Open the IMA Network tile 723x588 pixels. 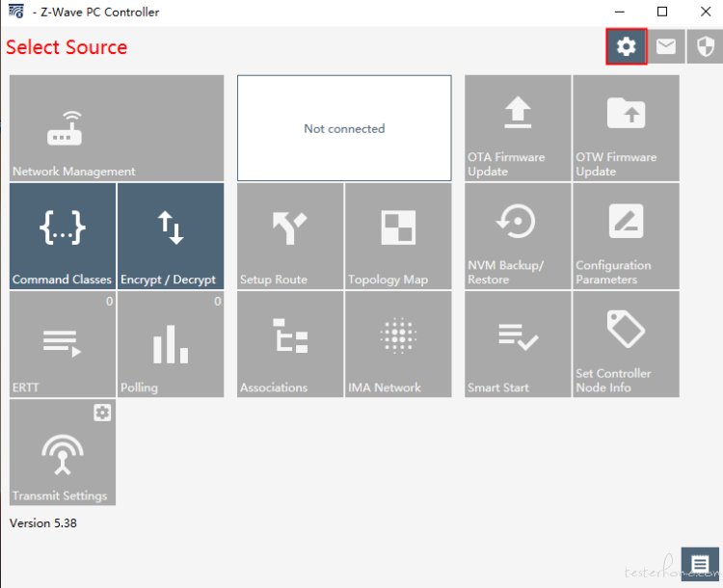click(x=398, y=344)
